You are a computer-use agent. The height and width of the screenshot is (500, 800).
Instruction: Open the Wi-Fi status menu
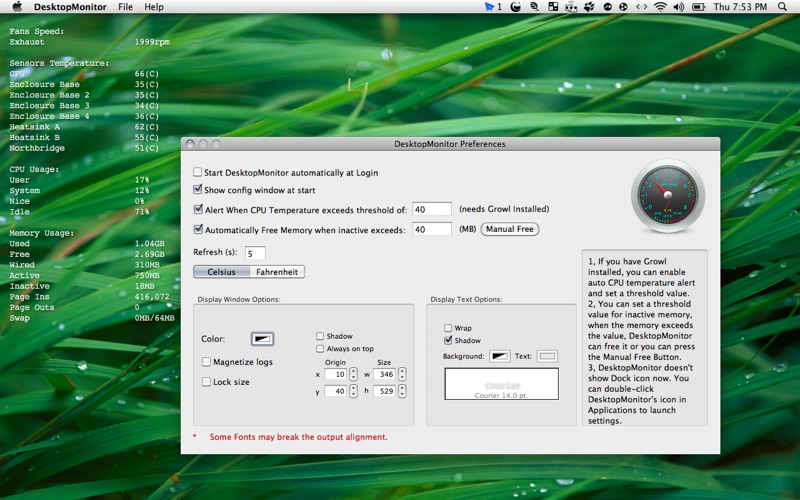(660, 7)
